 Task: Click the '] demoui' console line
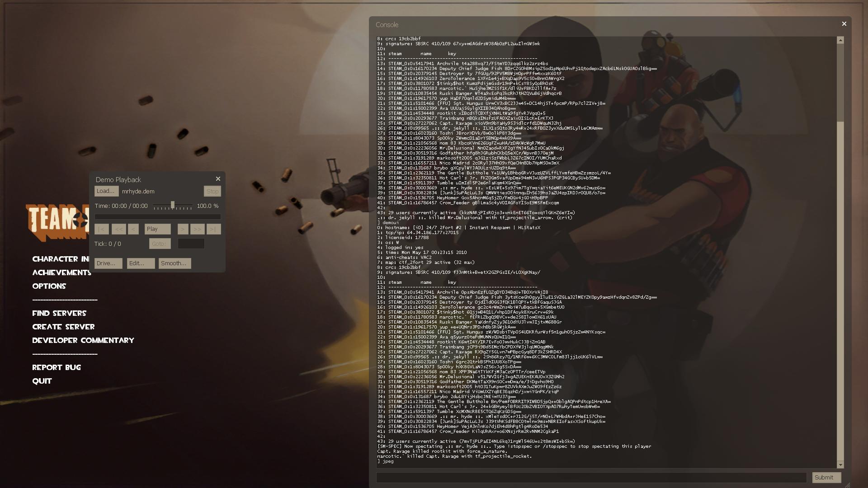[x=388, y=223]
